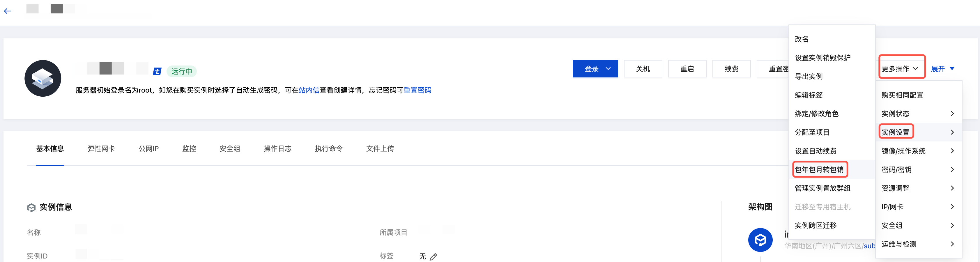This screenshot has width=980, height=262.
Task: Open the 监控 tab
Action: tap(189, 149)
